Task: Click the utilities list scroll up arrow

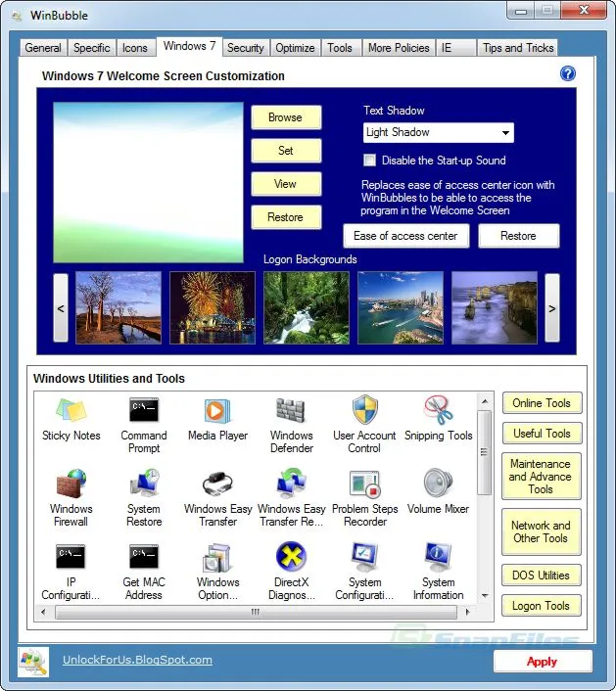Action: [x=485, y=401]
